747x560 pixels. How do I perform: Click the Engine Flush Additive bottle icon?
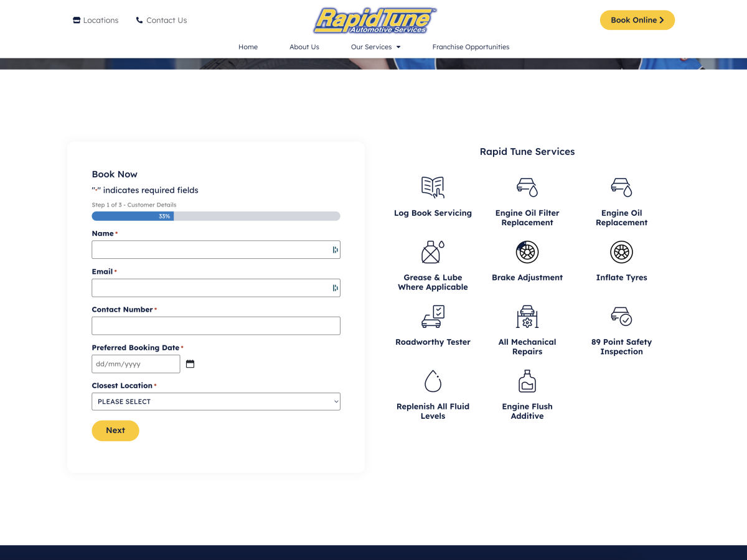point(527,381)
